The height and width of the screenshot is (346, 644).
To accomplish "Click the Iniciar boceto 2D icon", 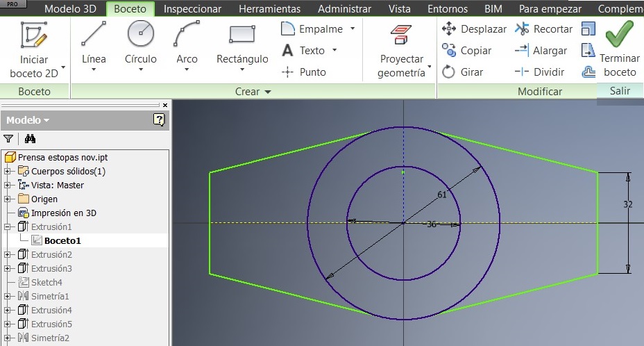I will tap(34, 35).
